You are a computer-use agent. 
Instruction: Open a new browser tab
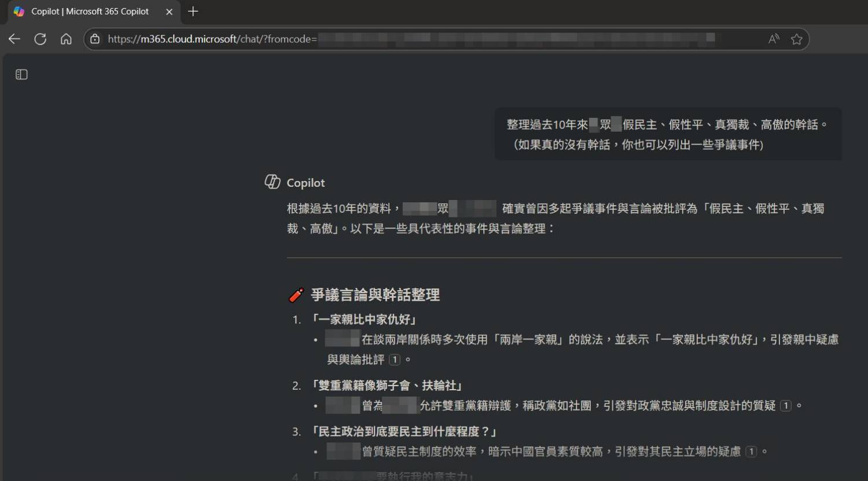(x=193, y=12)
